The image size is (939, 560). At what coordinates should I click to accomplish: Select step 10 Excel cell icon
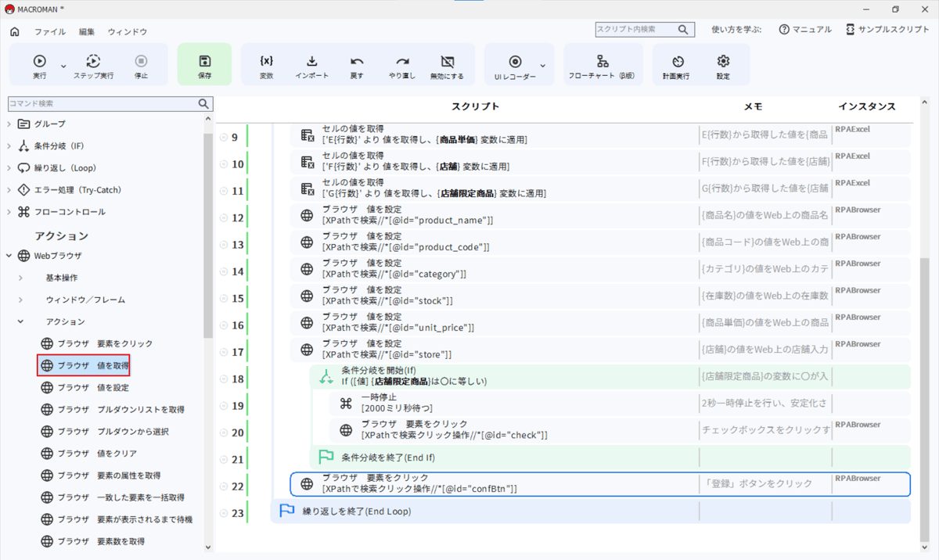pyautogui.click(x=308, y=162)
